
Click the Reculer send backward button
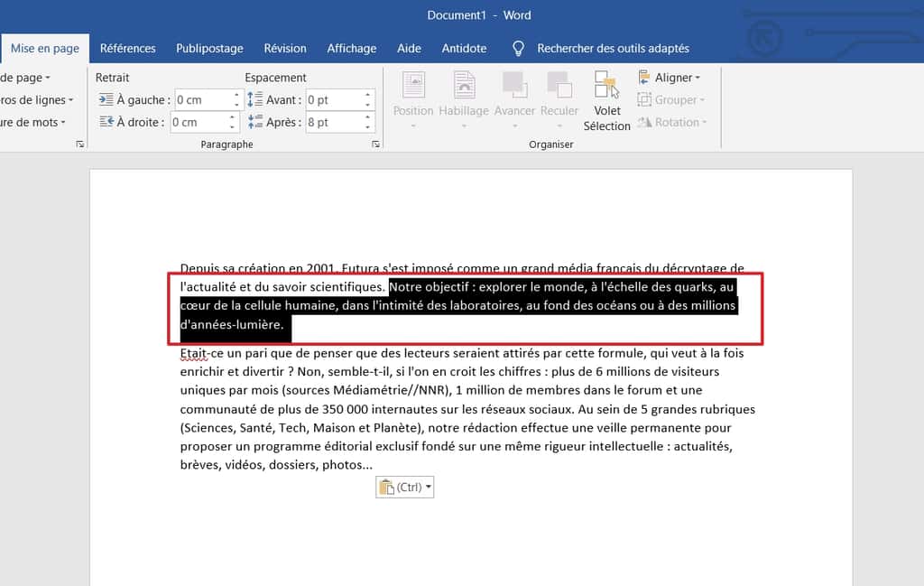[x=559, y=93]
